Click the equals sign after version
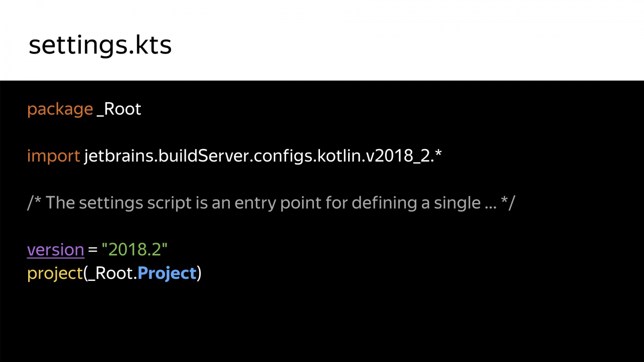 (x=93, y=250)
